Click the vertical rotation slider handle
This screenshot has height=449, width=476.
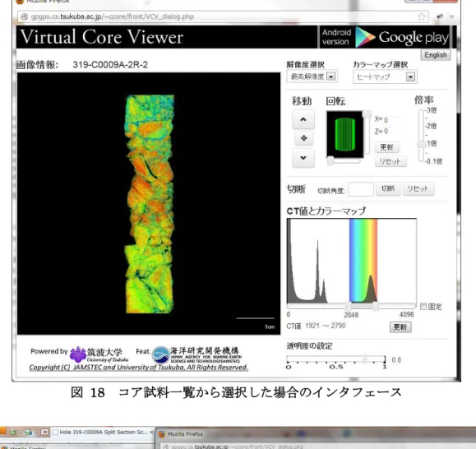click(367, 114)
